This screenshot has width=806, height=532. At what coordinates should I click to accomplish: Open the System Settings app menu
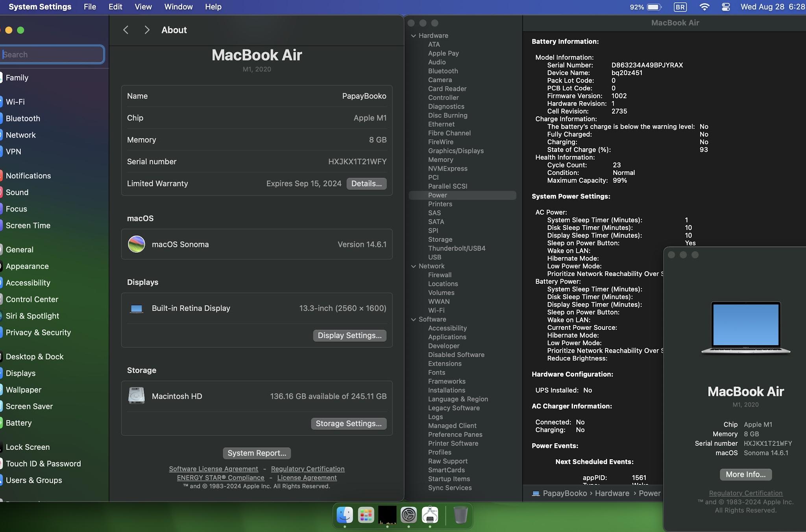40,7
